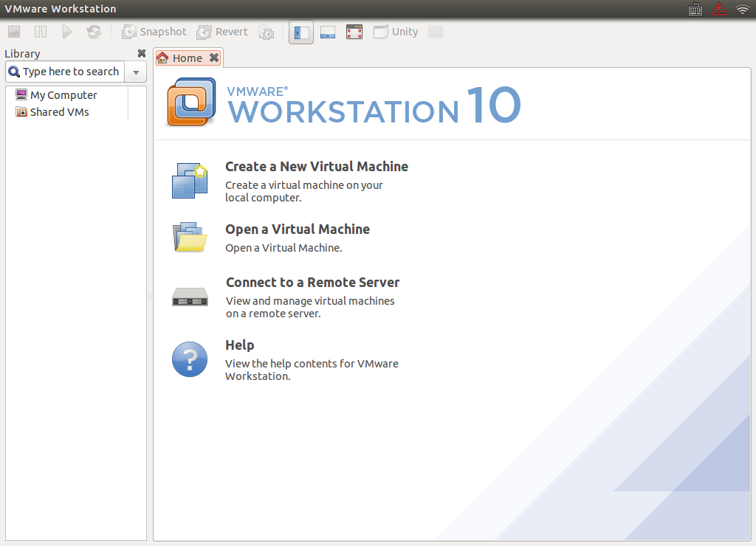
Task: Click the library pane divider handle
Action: (x=150, y=297)
